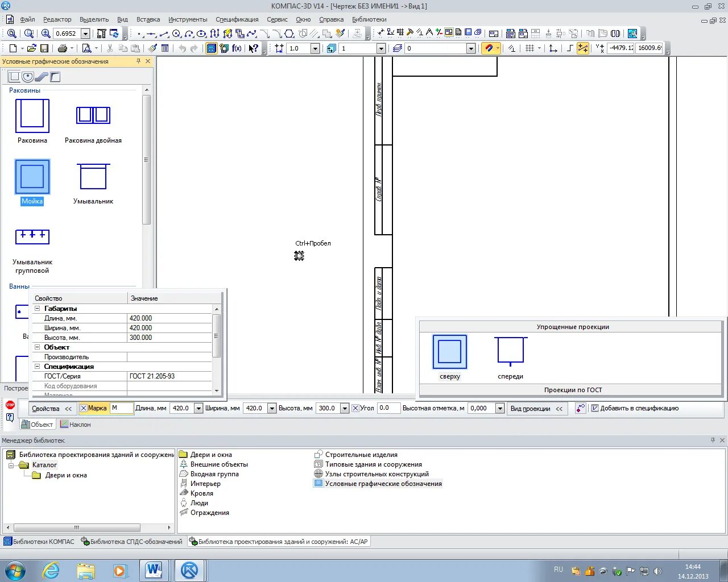This screenshot has width=728, height=582.
Task: Open the Высота, мм dropdown arrow
Action: point(344,408)
